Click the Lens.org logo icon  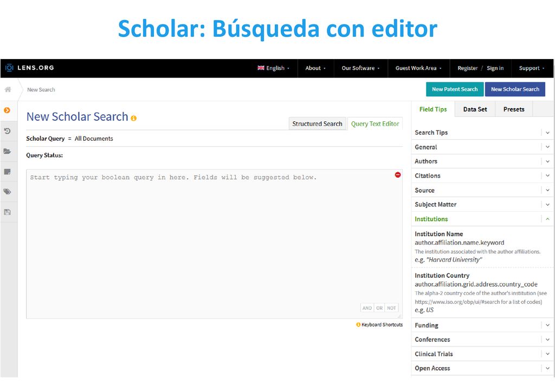click(x=9, y=68)
